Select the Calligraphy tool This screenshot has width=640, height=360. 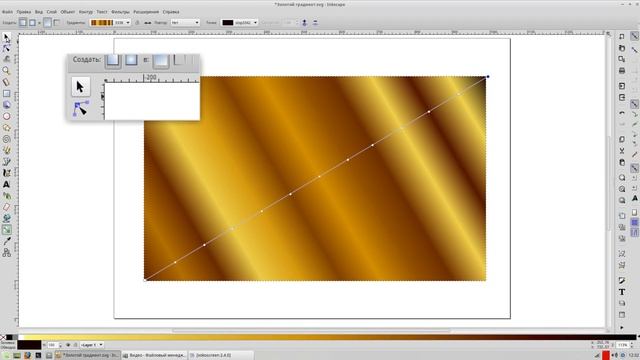[7, 173]
